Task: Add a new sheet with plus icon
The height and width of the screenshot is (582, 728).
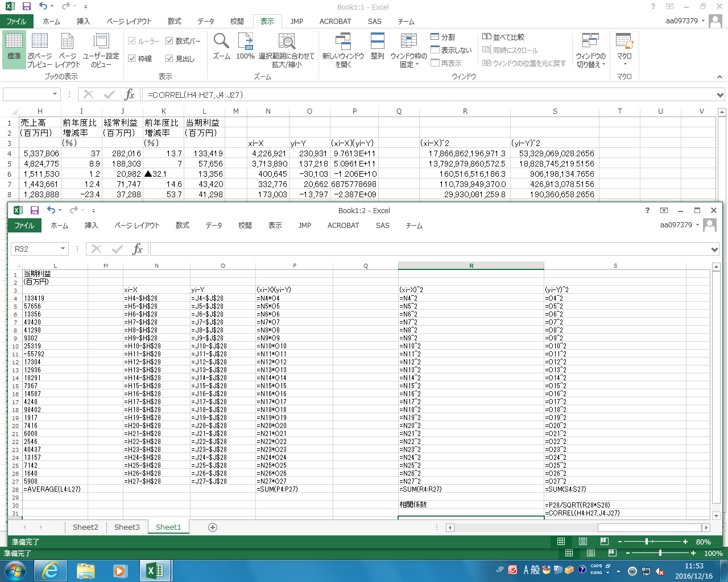Action: click(213, 527)
